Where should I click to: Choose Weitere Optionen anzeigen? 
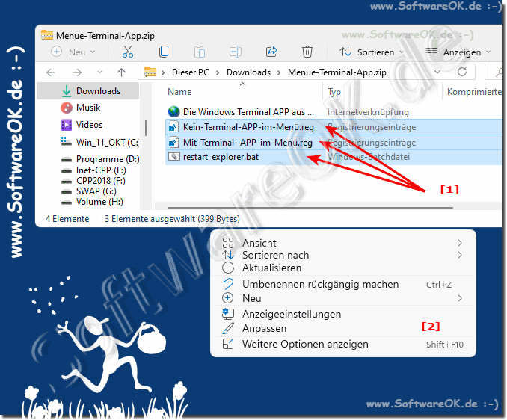pos(342,345)
